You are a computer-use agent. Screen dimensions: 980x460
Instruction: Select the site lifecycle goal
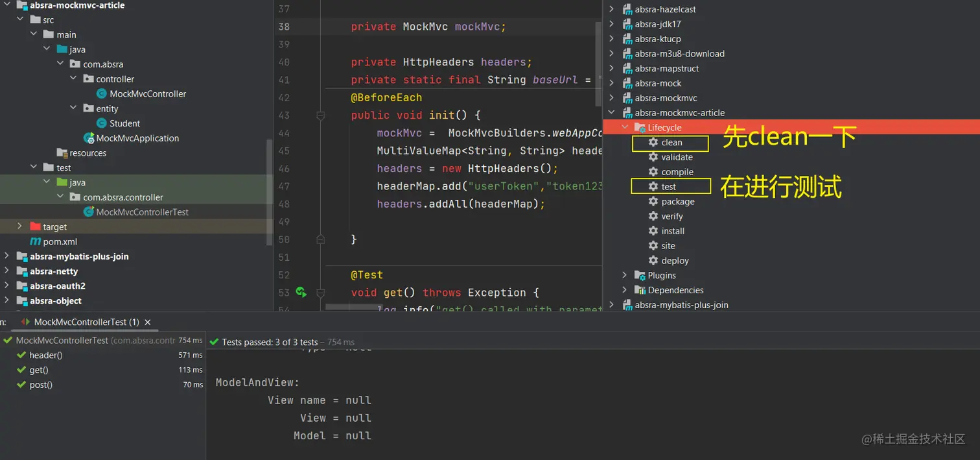coord(668,246)
